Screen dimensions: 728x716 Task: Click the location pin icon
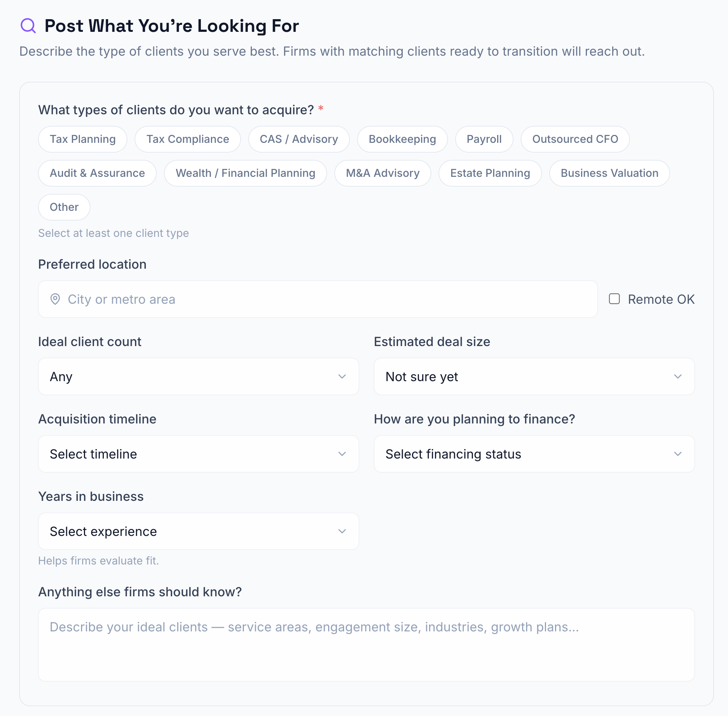55,299
